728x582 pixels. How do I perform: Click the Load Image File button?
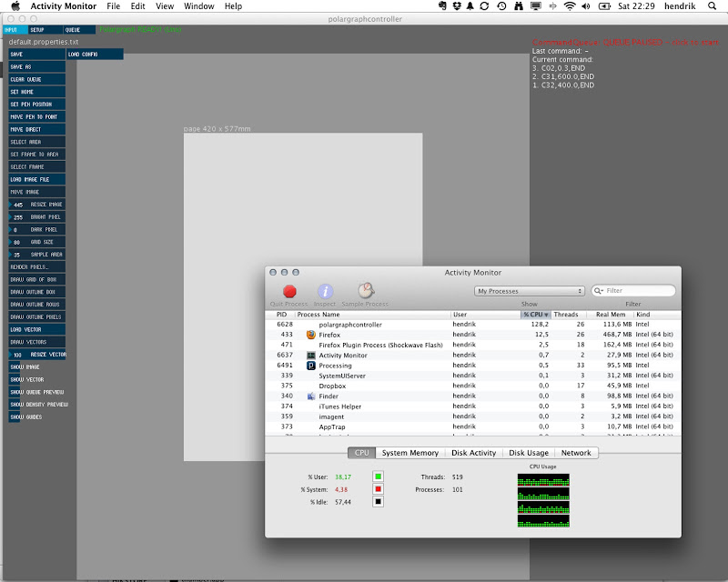point(37,179)
